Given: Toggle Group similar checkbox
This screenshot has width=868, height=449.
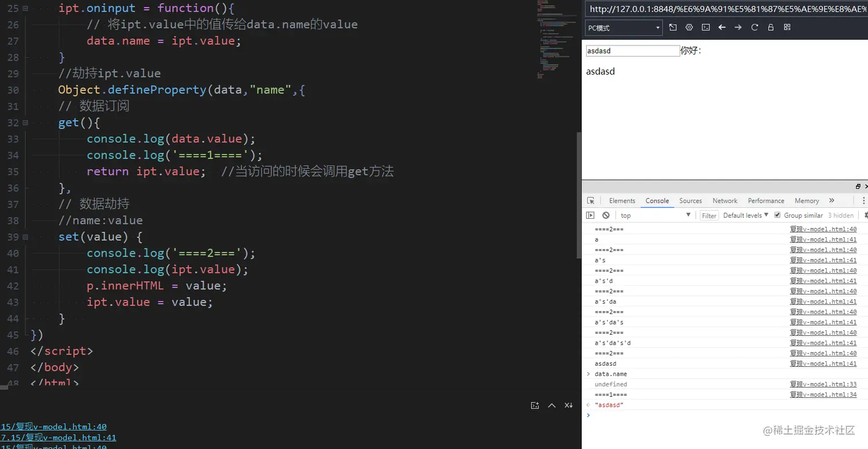Looking at the screenshot, I should pos(777,215).
